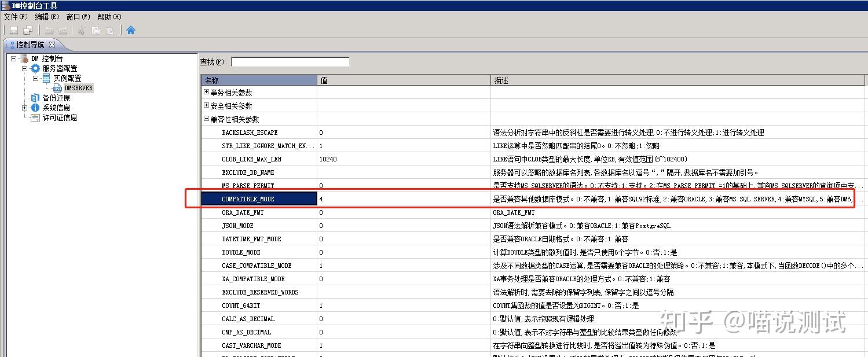This screenshot has width=868, height=357.
Task: Open the 文件(F) menu
Action: coord(16,17)
